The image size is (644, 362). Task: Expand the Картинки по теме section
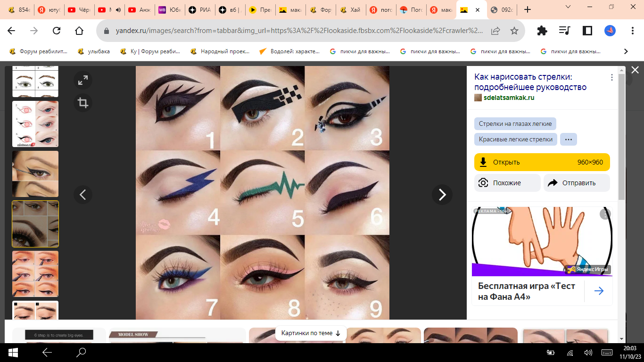[311, 333]
